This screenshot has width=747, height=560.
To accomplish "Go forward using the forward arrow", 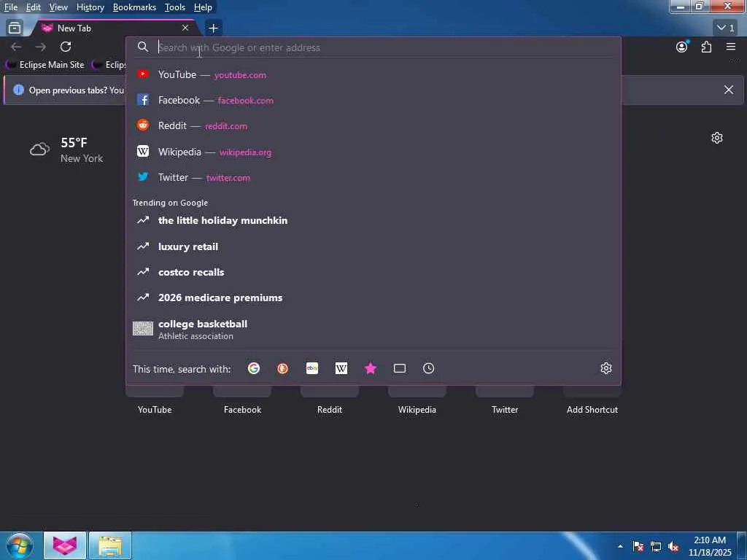I will pyautogui.click(x=41, y=47).
